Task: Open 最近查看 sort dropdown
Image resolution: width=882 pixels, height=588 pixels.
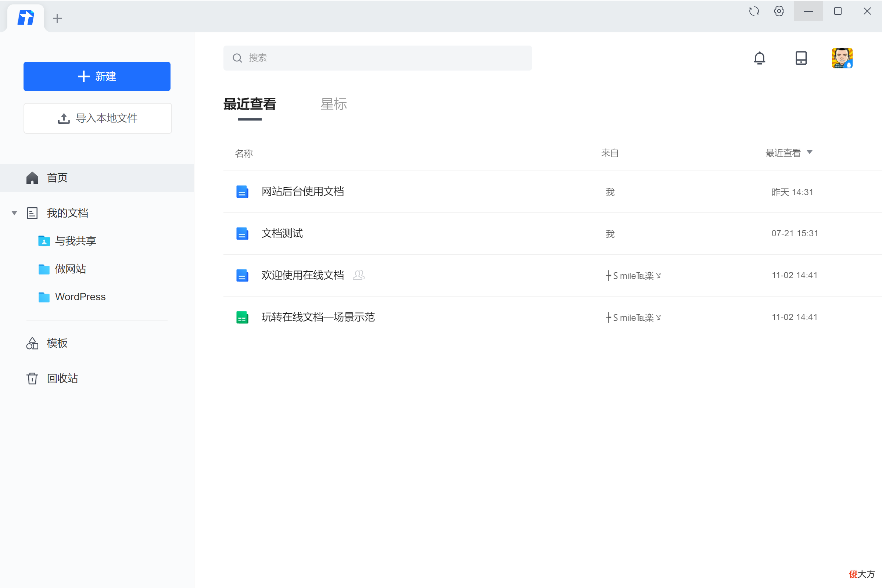Action: pos(788,153)
